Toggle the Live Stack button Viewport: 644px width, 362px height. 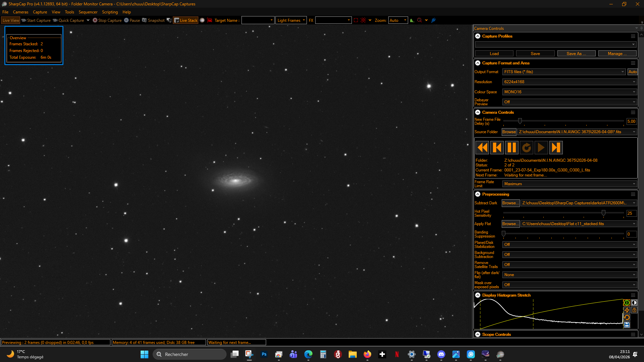[186, 20]
